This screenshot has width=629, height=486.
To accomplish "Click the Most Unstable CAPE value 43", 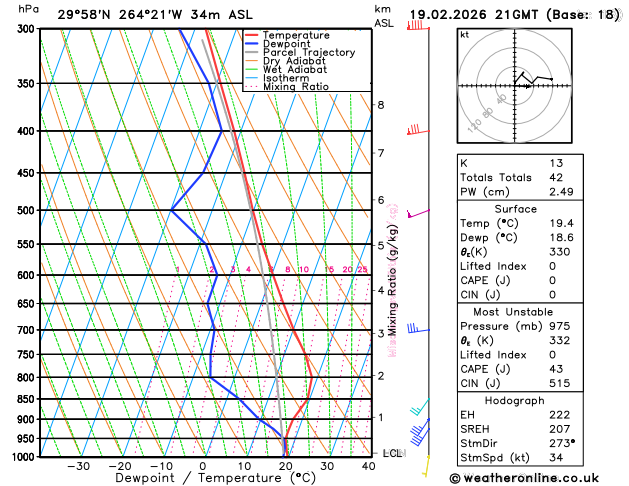I will coord(556,369).
